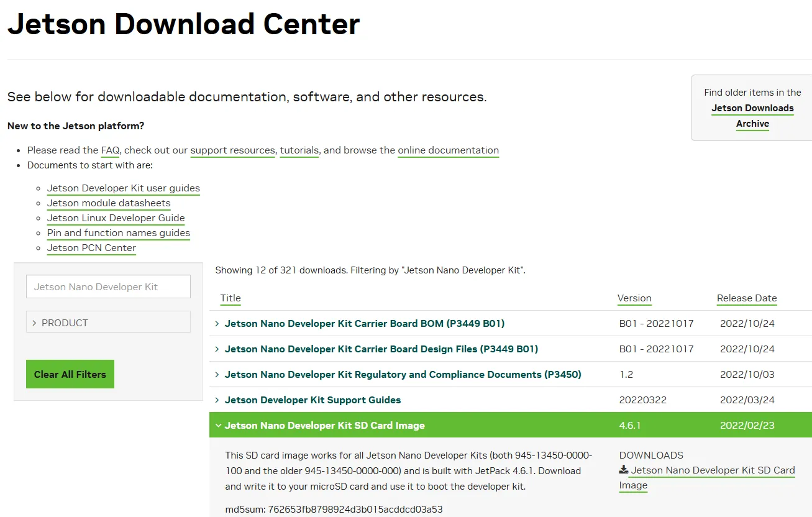This screenshot has height=517, width=812.
Task: Click the Jetson Nano Developer Kit search field
Action: (x=108, y=286)
